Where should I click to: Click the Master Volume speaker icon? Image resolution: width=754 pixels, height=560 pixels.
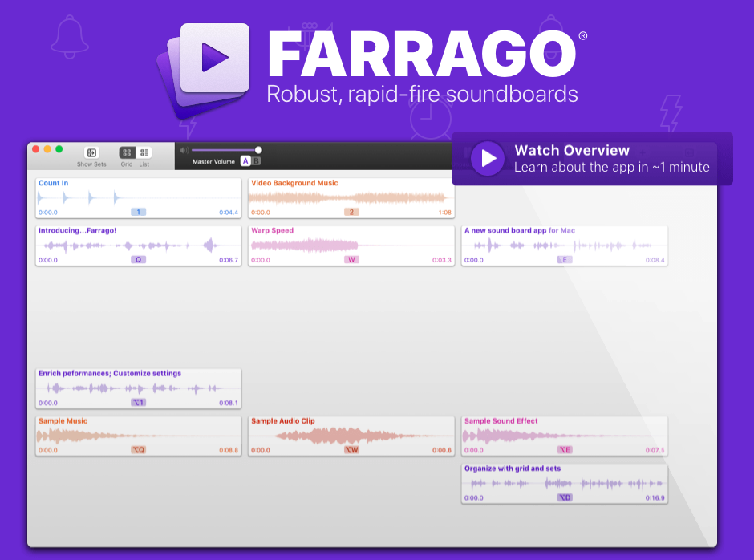tap(184, 150)
